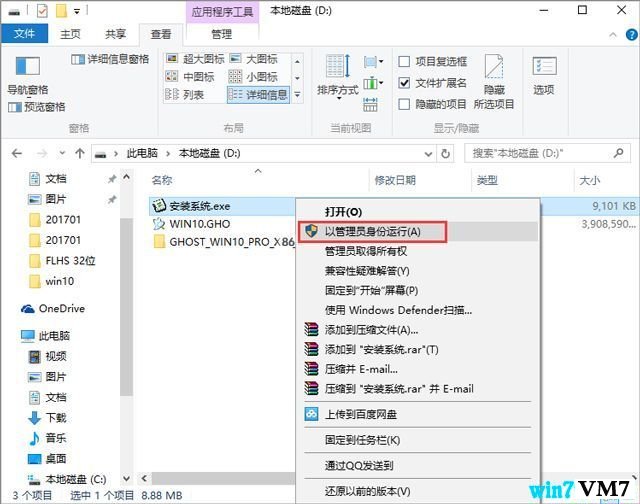Open the Group by dropdown icon
This screenshot has width=640, height=504.
[373, 62]
